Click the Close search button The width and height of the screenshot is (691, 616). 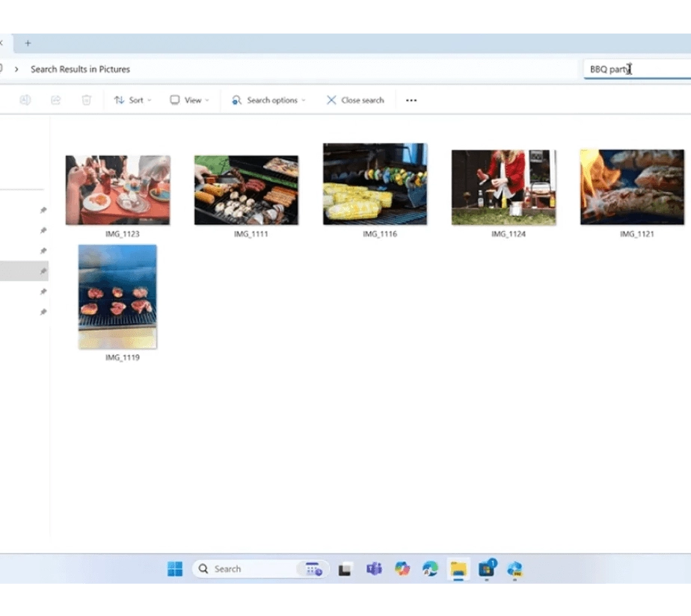(x=355, y=100)
